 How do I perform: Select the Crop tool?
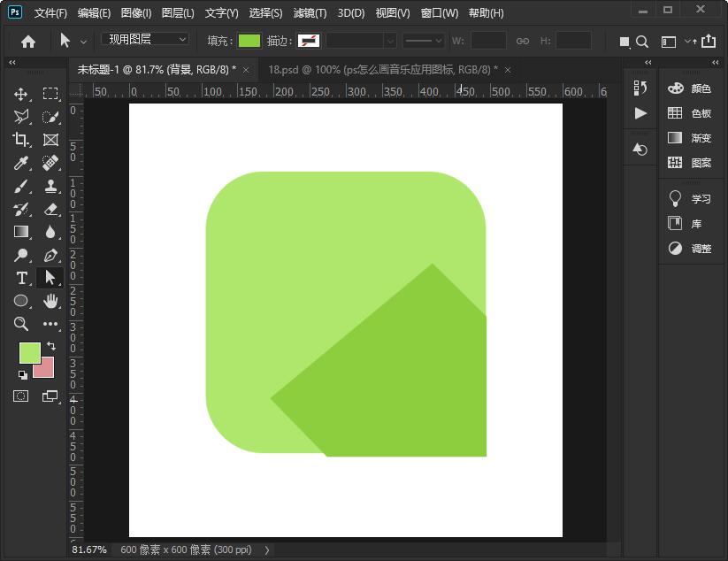pos(21,140)
